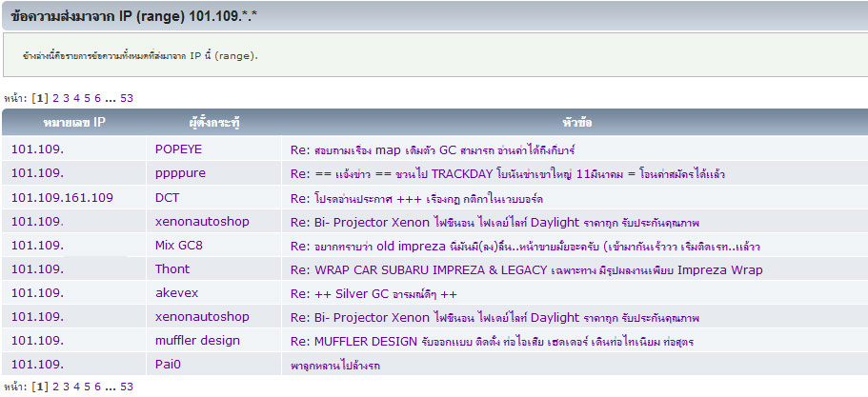
Task: Open the old impreza question topic
Action: [524, 246]
